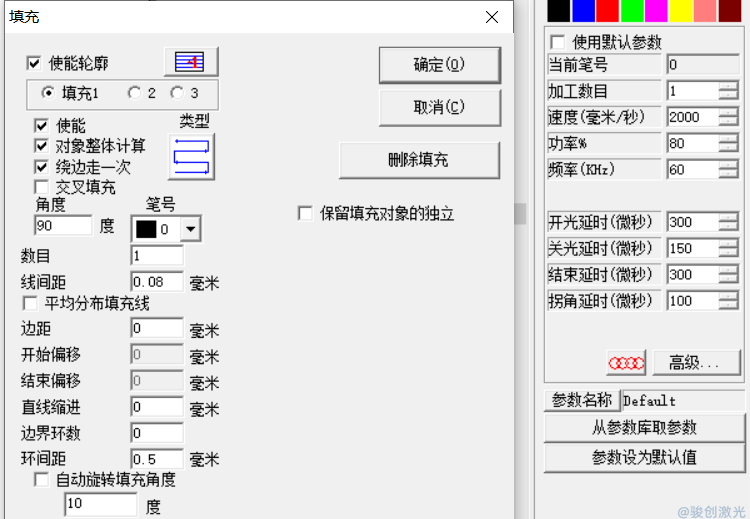Toggle 使能轮廓 checkbox

pyautogui.click(x=34, y=63)
